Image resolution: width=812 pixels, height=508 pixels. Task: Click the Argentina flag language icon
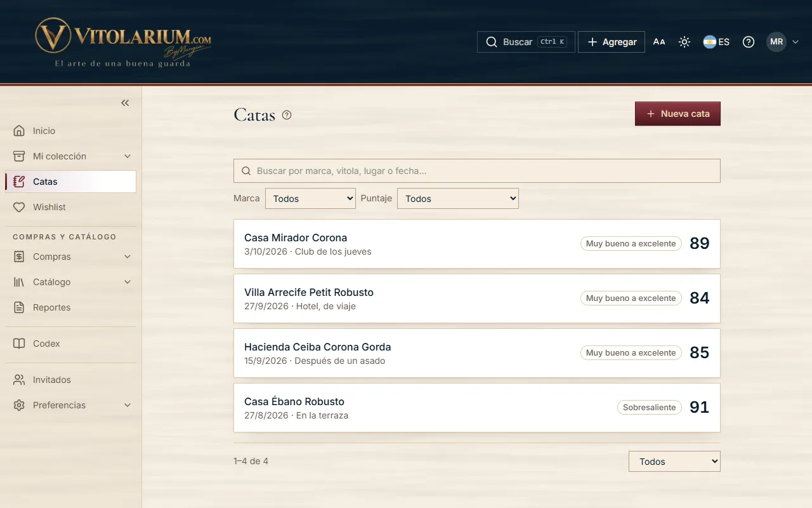tap(709, 42)
